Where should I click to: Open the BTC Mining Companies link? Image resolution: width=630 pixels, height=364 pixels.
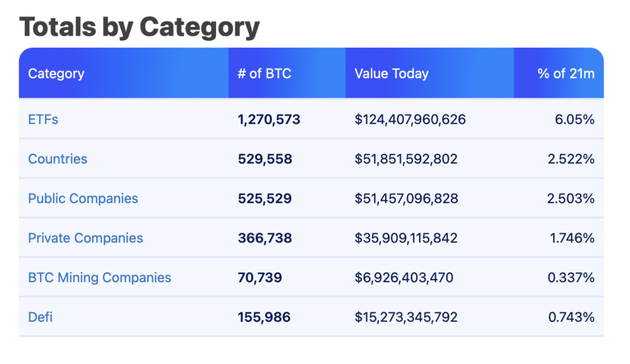(100, 277)
